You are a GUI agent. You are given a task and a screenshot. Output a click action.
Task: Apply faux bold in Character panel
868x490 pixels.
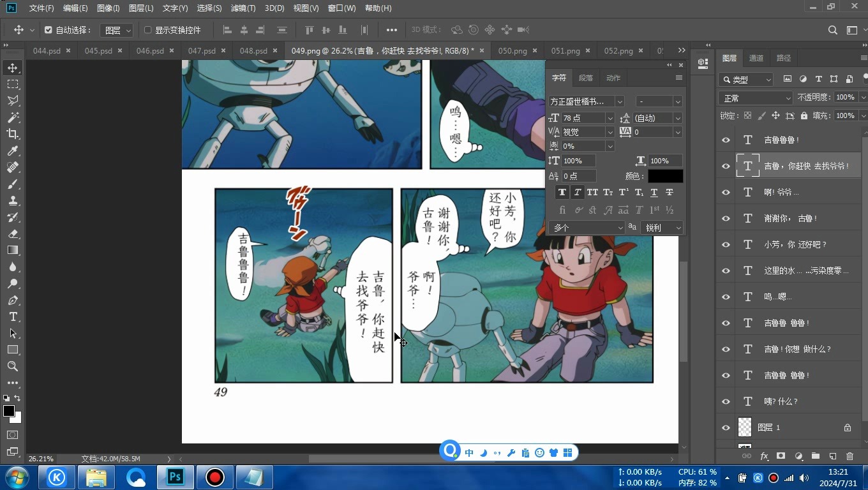tap(562, 192)
